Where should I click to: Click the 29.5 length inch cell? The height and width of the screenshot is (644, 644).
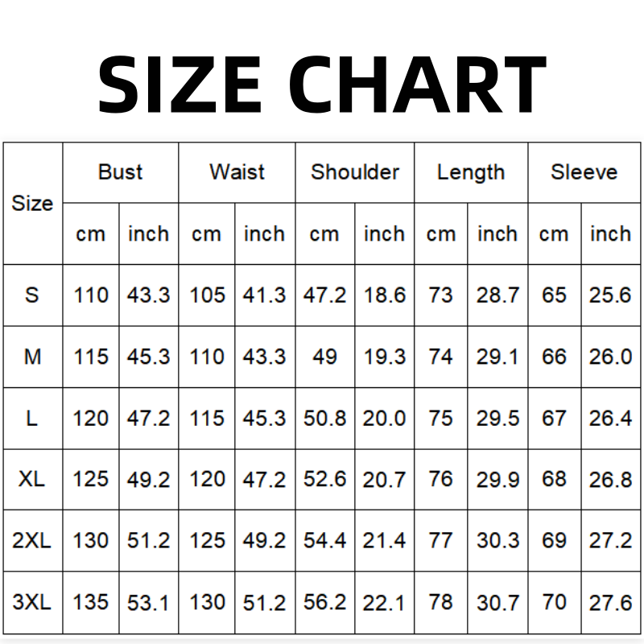pos(497,419)
